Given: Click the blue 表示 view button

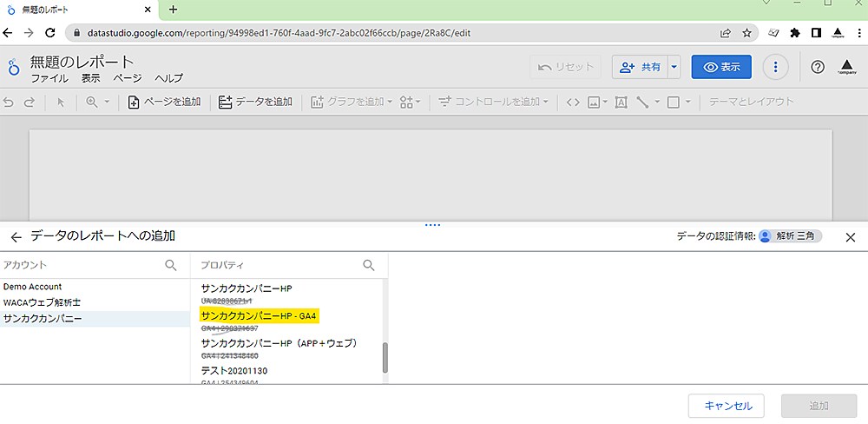Looking at the screenshot, I should tap(721, 67).
